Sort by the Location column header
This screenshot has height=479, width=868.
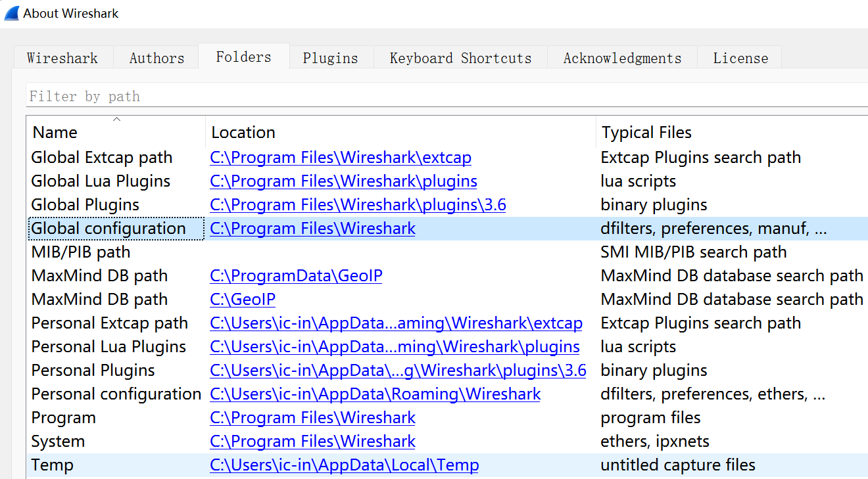(243, 132)
